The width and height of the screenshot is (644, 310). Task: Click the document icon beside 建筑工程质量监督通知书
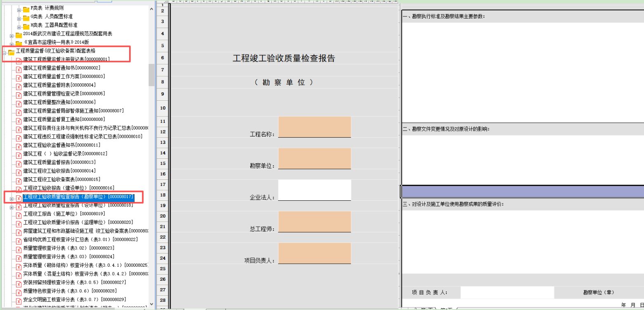click(18, 69)
